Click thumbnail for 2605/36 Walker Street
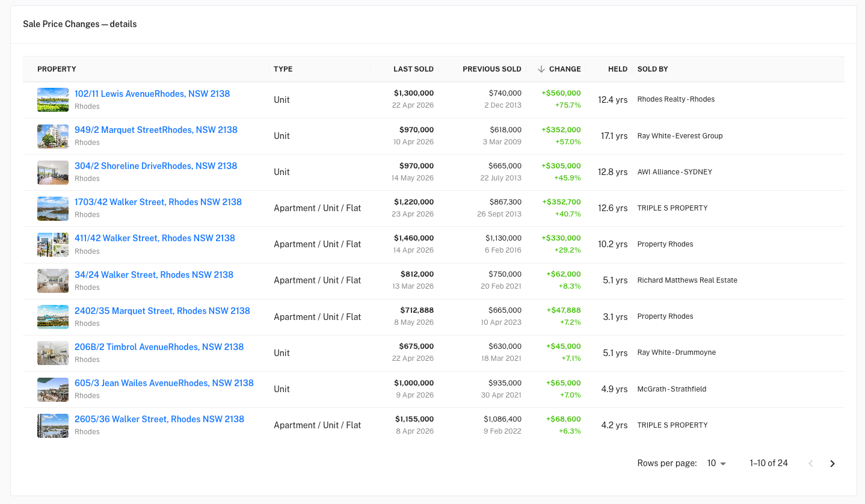This screenshot has width=865, height=504. click(x=53, y=425)
